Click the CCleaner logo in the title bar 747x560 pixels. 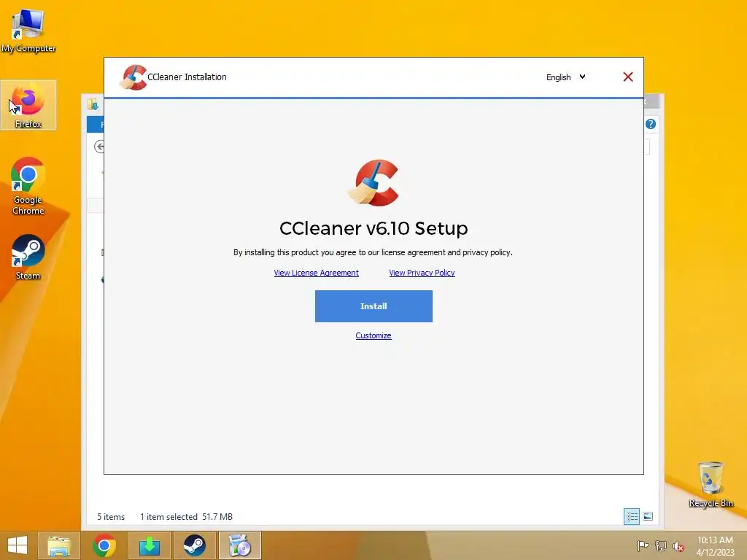point(133,77)
